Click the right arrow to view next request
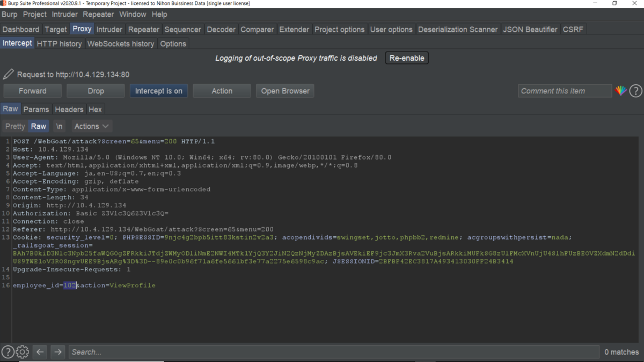This screenshot has width=644, height=362. (x=57, y=352)
